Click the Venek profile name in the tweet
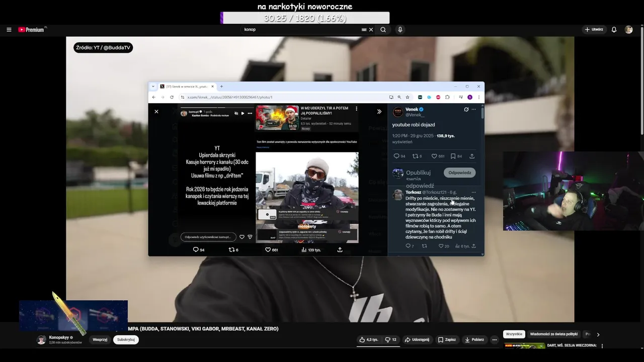The image size is (644, 362). [x=412, y=109]
